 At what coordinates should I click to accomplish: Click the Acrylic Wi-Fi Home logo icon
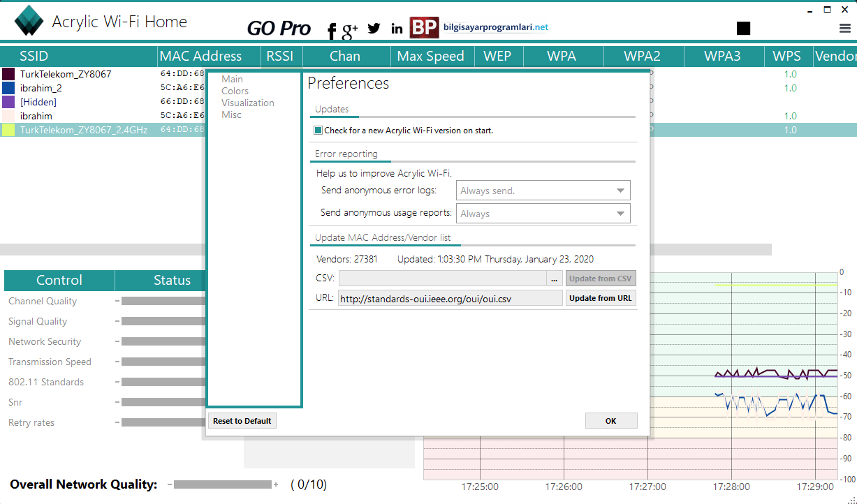[29, 21]
